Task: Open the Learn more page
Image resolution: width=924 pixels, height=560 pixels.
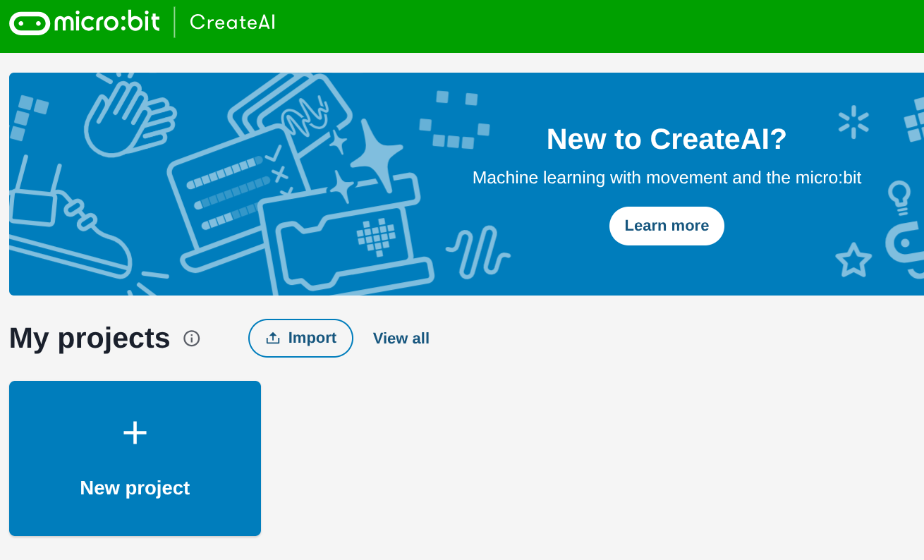Action: click(667, 226)
